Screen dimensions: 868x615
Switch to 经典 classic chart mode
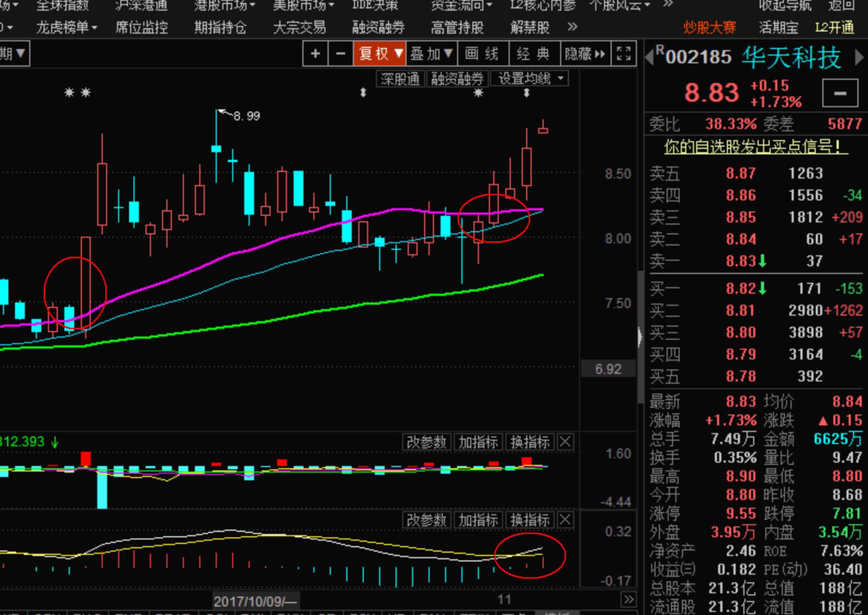pyautogui.click(x=534, y=54)
